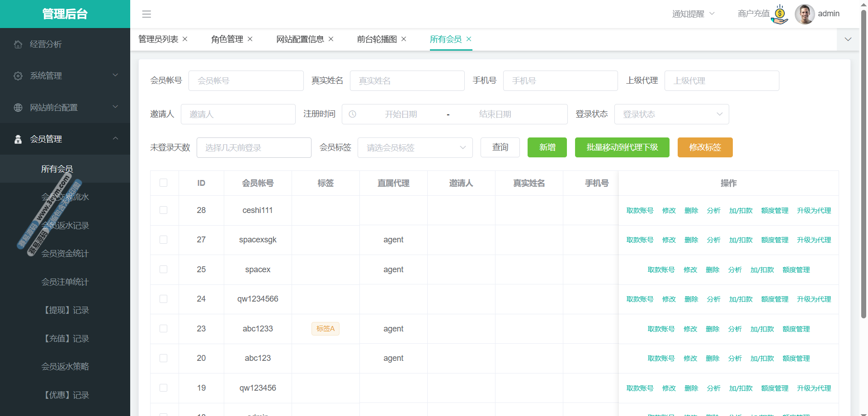Image resolution: width=868 pixels, height=416 pixels.
Task: Click the orange 修改标签 button
Action: (705, 147)
